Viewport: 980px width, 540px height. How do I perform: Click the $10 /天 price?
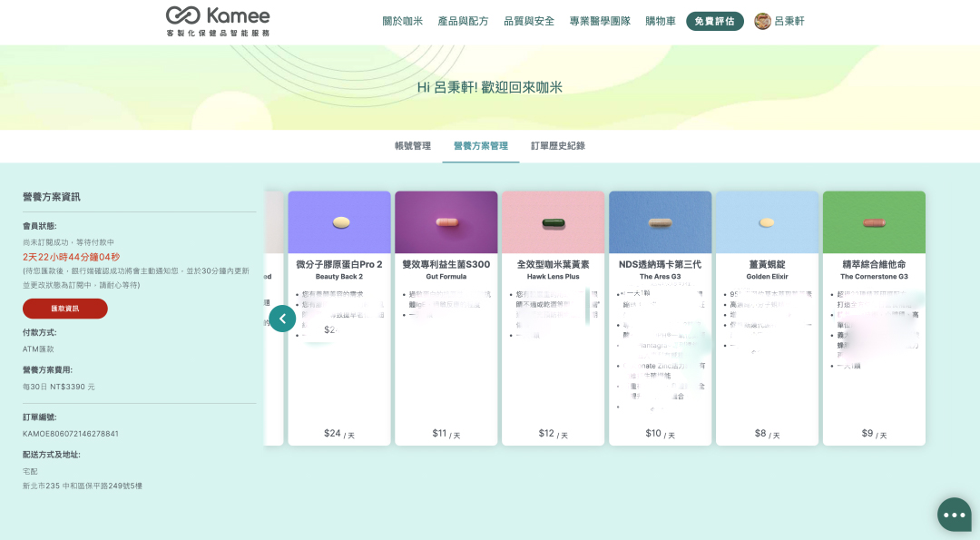click(660, 434)
